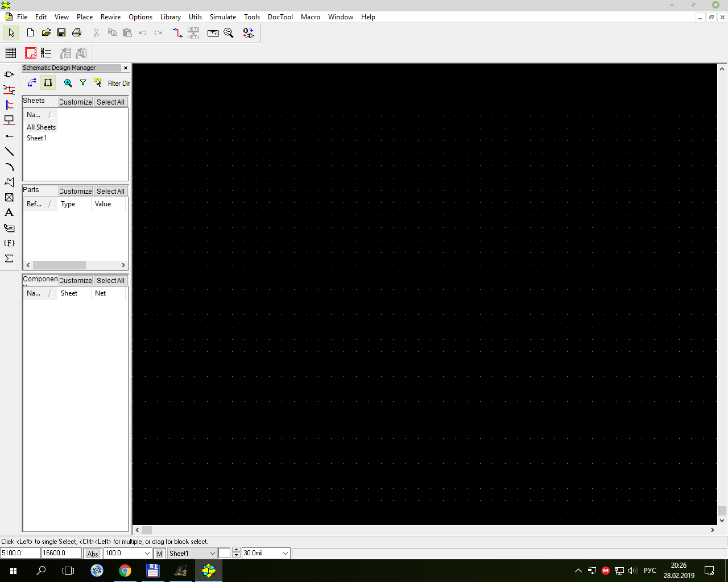Activate the zoom magnifier tool in top toolbar
Screen dimensions: 728x582
tap(229, 33)
